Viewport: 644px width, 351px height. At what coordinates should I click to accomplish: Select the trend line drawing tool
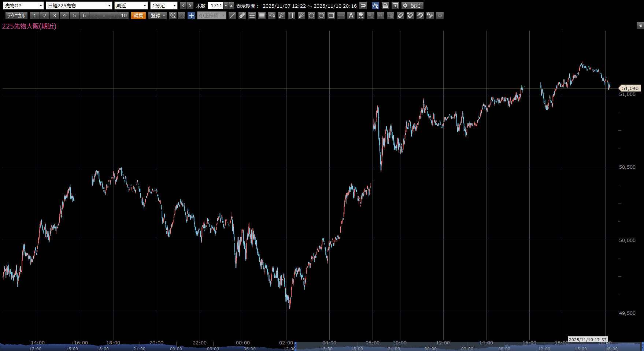point(232,15)
